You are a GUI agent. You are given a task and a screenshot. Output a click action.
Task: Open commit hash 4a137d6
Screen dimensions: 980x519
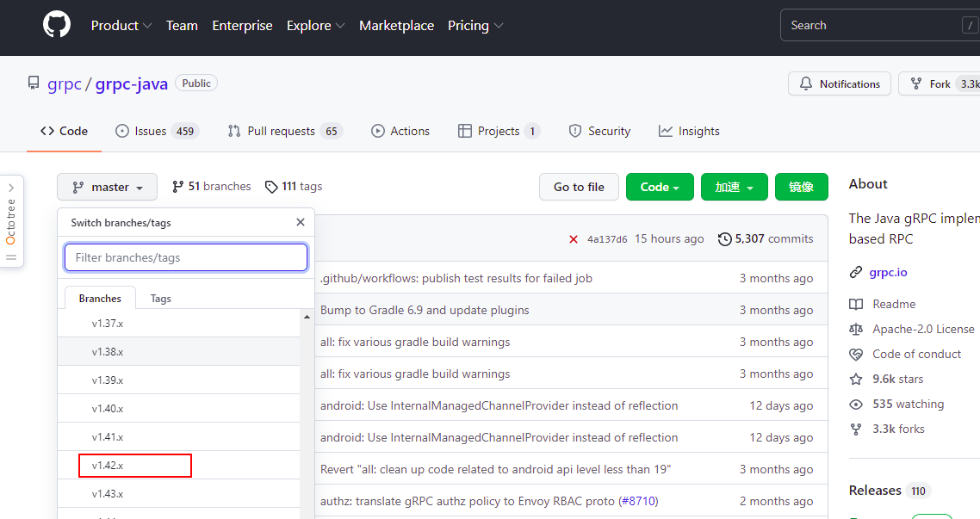point(607,239)
